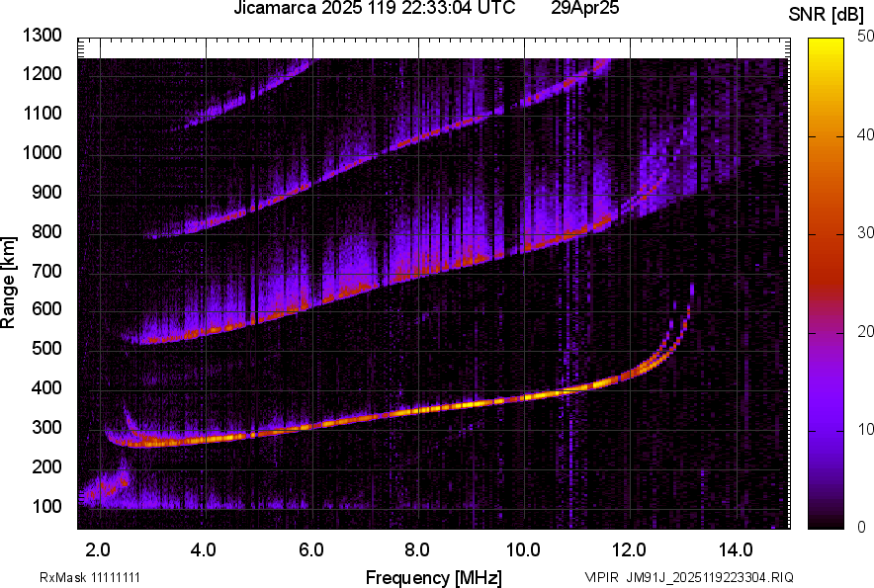Click the 12.0 frequency tick label
The height and width of the screenshot is (588, 874).
click(x=630, y=550)
